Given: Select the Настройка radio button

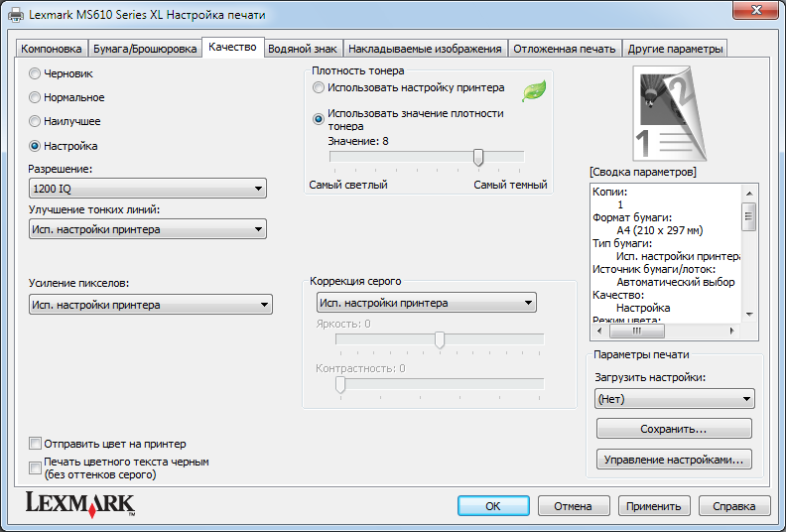Looking at the screenshot, I should 35,146.
